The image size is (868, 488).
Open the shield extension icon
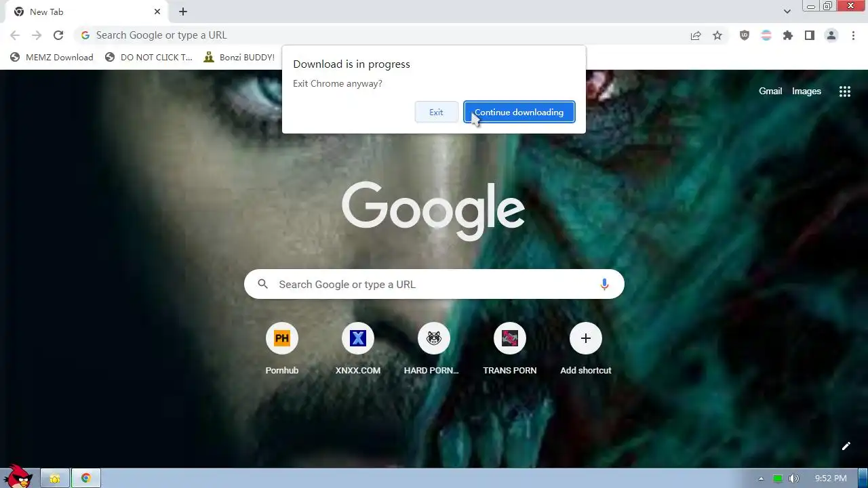tap(745, 35)
